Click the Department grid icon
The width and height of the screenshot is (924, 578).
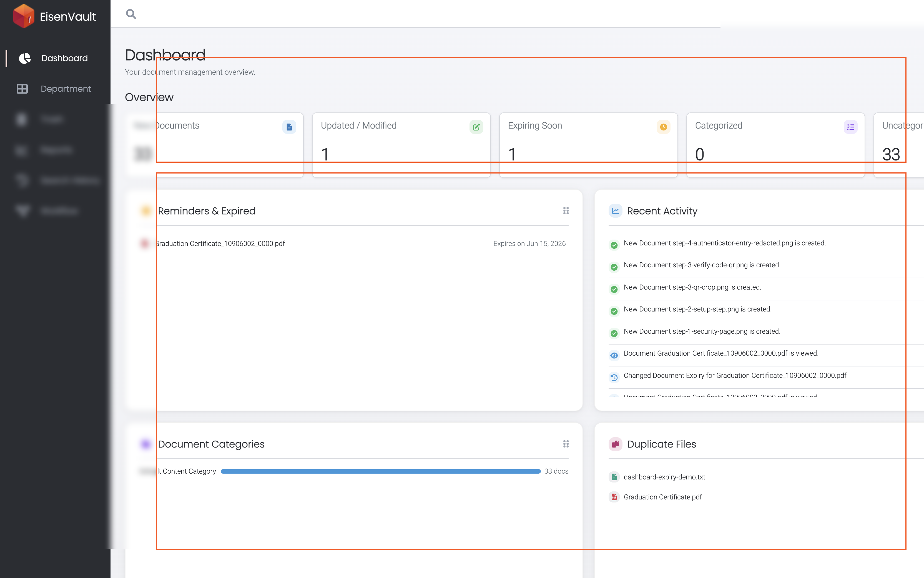pyautogui.click(x=22, y=89)
